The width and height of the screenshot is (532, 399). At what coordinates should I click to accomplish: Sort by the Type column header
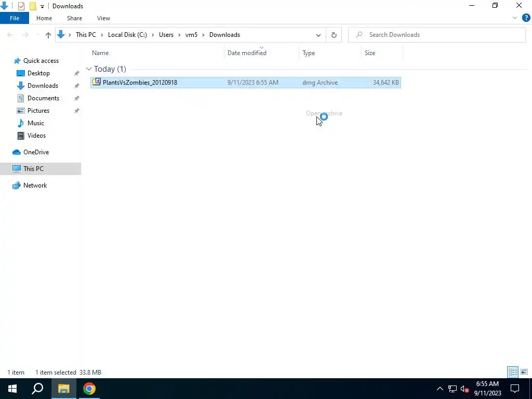[309, 53]
